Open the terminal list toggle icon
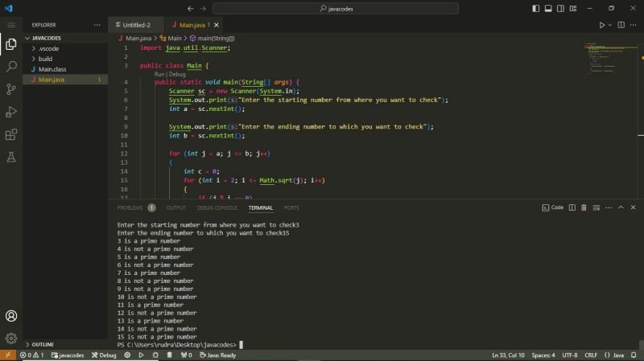 tap(597, 207)
